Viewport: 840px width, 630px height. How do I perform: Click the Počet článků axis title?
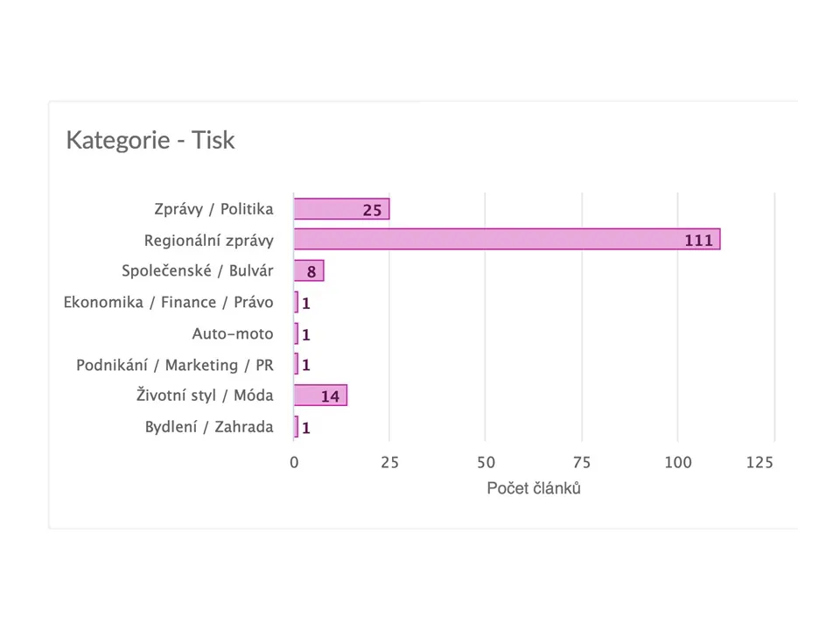pos(534,488)
